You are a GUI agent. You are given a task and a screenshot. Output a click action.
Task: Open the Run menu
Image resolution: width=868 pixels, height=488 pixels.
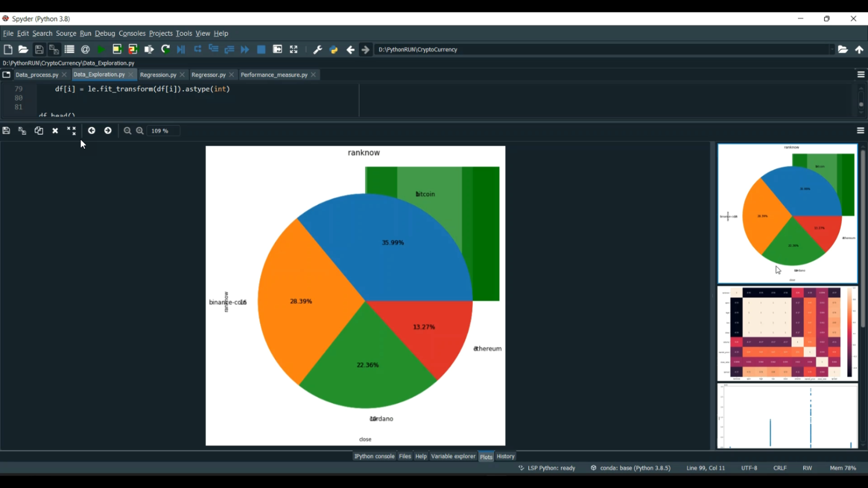pyautogui.click(x=86, y=34)
